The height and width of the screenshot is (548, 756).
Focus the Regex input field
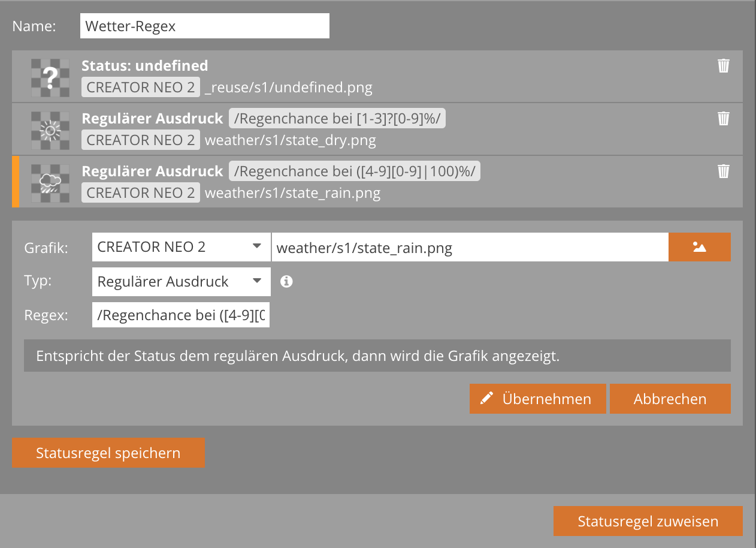click(181, 316)
